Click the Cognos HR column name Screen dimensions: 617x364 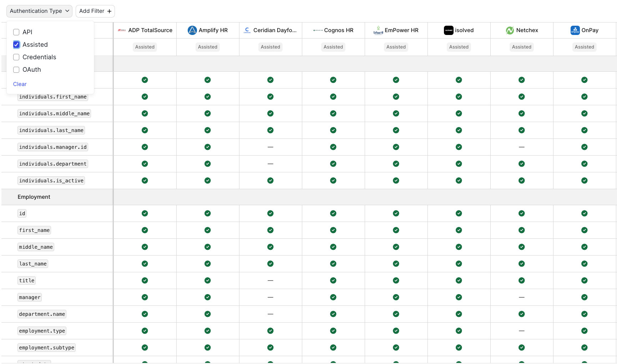(x=339, y=30)
